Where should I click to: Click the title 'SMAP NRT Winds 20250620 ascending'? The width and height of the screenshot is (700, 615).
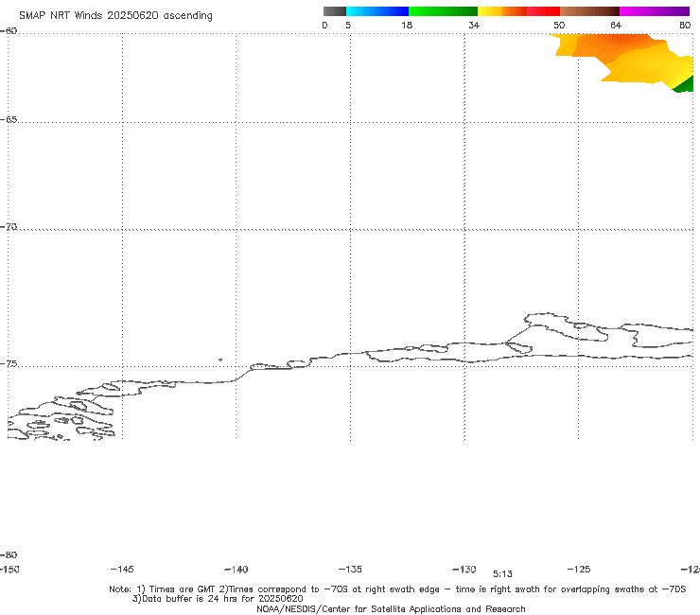(x=115, y=16)
